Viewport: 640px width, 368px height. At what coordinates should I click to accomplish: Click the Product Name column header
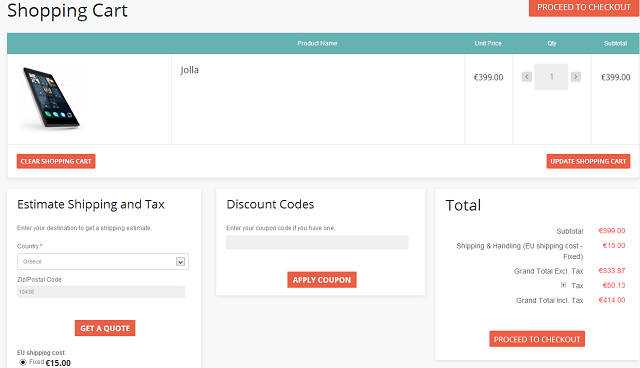[x=317, y=43]
